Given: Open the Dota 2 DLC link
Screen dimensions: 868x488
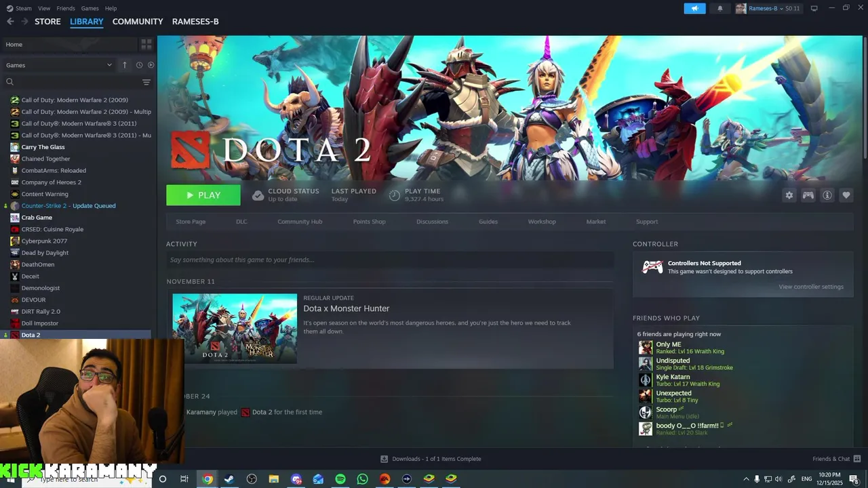Looking at the screenshot, I should click(241, 222).
